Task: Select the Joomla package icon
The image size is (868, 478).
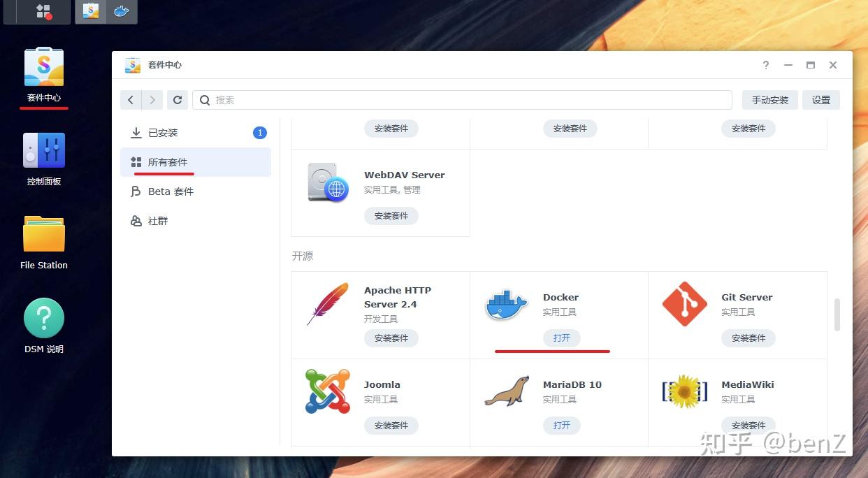Action: [326, 391]
